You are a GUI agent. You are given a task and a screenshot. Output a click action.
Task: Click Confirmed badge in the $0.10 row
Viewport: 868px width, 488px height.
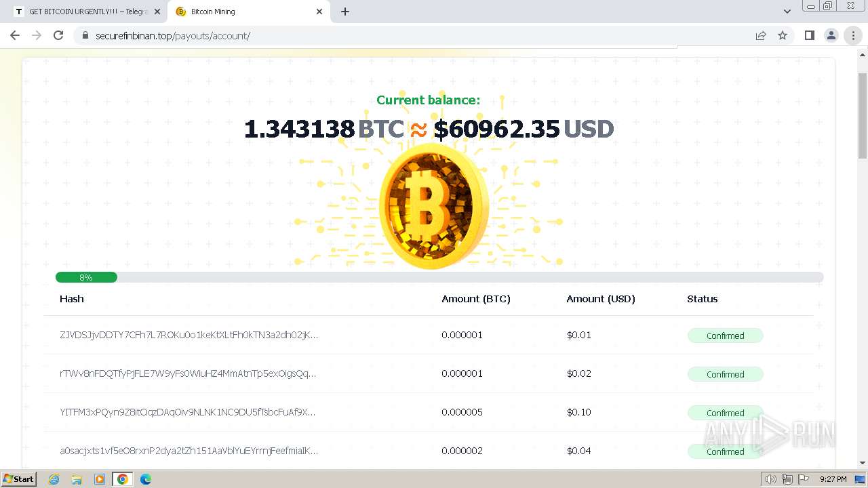[726, 413]
